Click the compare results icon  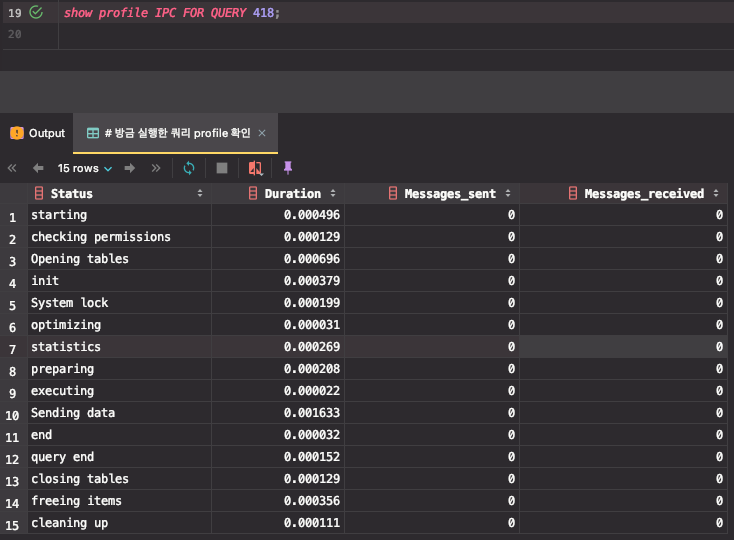[256, 168]
